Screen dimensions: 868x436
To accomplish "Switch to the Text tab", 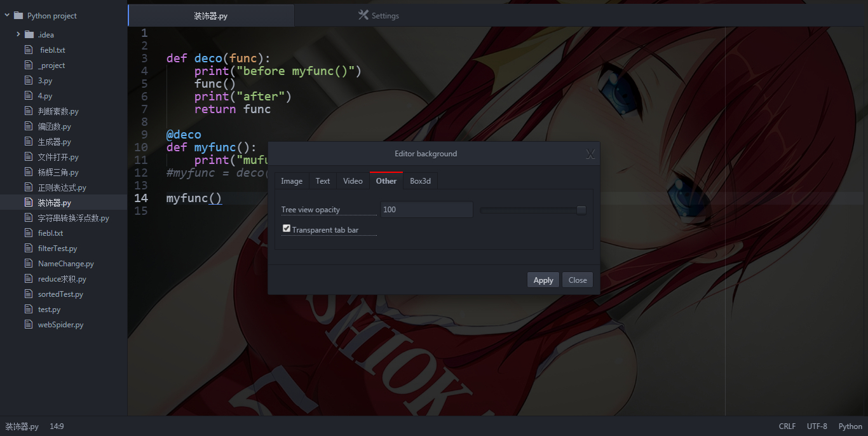I will pyautogui.click(x=323, y=181).
